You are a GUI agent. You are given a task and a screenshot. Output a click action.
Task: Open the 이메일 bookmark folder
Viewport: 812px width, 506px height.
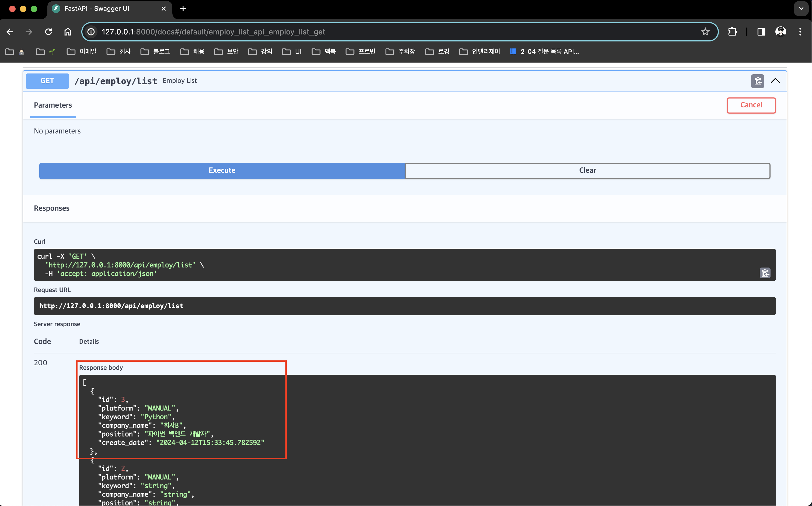click(82, 51)
